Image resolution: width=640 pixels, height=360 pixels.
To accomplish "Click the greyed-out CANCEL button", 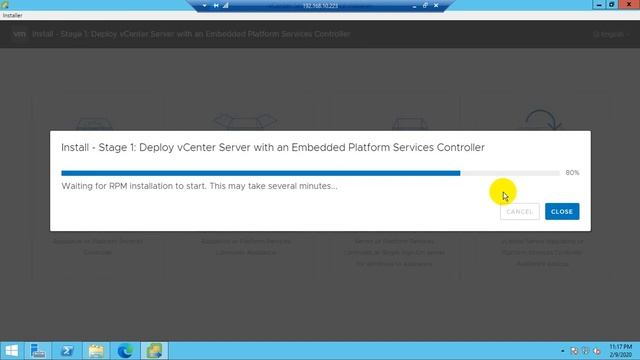I will point(520,211).
